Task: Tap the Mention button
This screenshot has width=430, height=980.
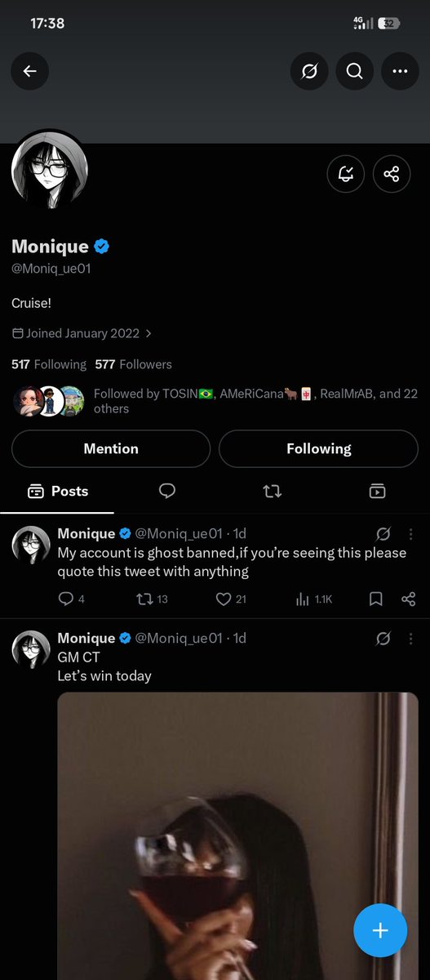Action: (x=111, y=448)
